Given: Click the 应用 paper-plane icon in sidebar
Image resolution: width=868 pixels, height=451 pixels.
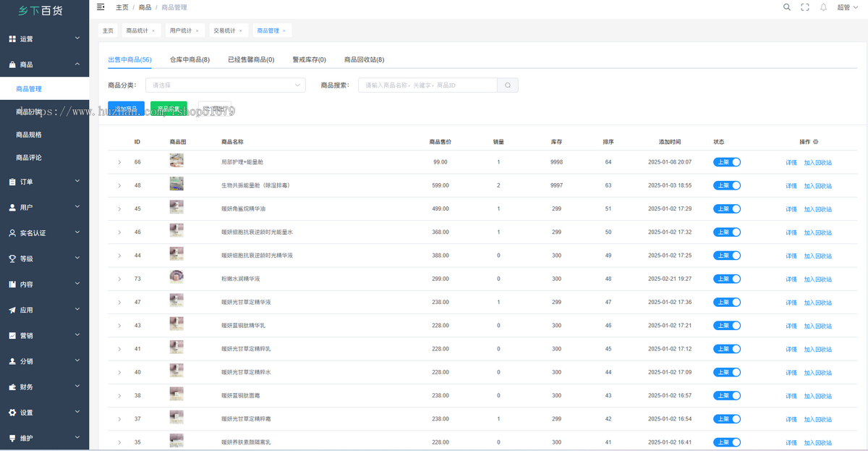Looking at the screenshot, I should [12, 310].
